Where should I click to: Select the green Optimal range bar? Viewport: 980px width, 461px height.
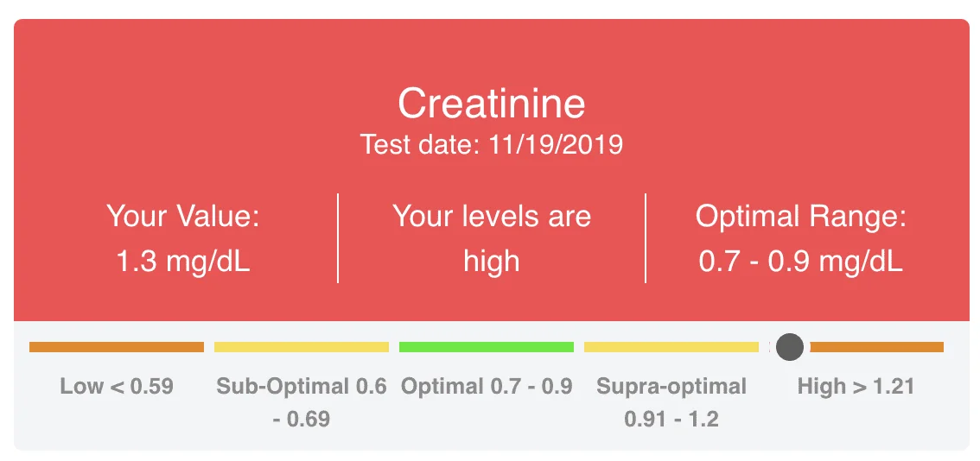pyautogui.click(x=487, y=347)
